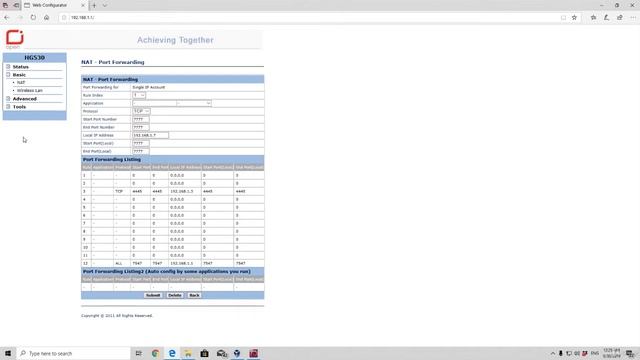Screen dimensions: 640x360
Task: Open the Basic menu in sidebar
Action: pyautogui.click(x=19, y=75)
